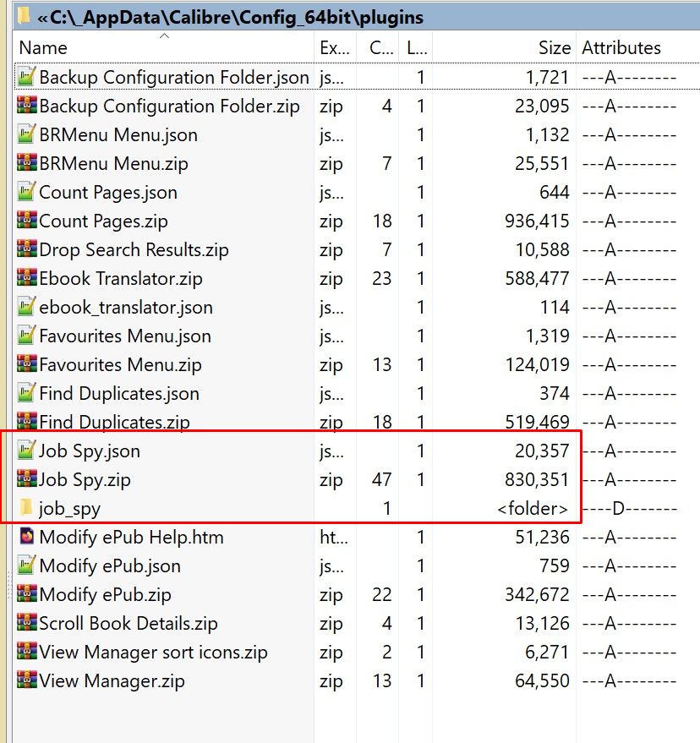Click the size value 588,477
700x743 pixels.
[537, 279]
